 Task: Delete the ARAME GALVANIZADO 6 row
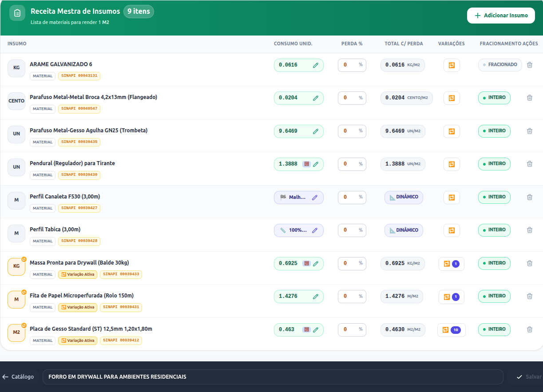[x=529, y=65]
